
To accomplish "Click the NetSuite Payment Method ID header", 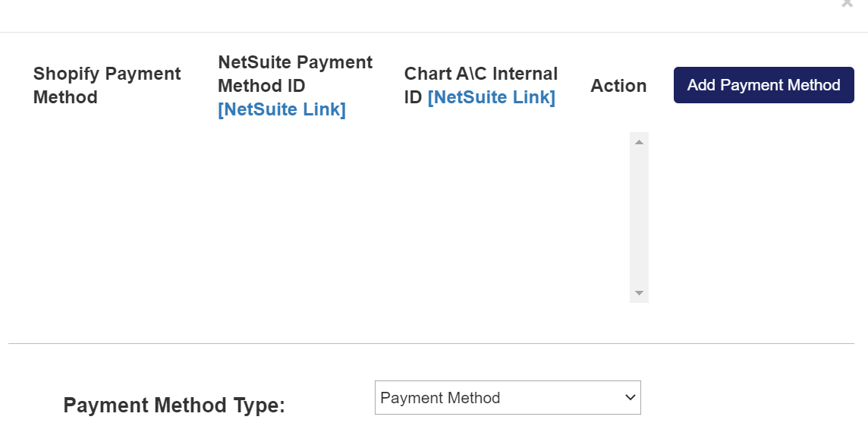I will (294, 74).
